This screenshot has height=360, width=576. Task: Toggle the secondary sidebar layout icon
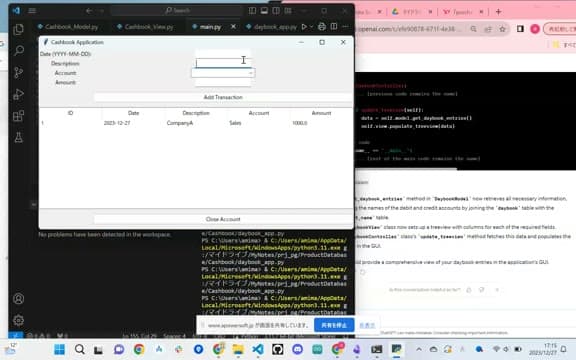(x=276, y=11)
